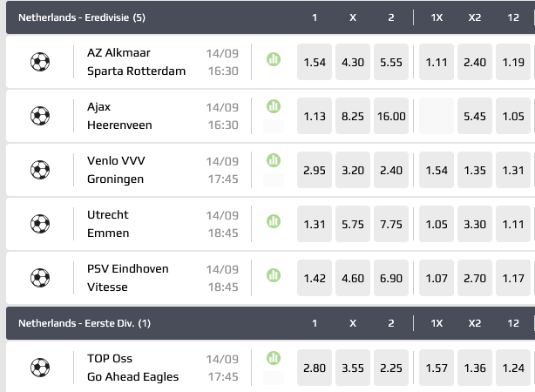Click soccer ball icon beside Ajax
The width and height of the screenshot is (535, 392).
pos(39,116)
